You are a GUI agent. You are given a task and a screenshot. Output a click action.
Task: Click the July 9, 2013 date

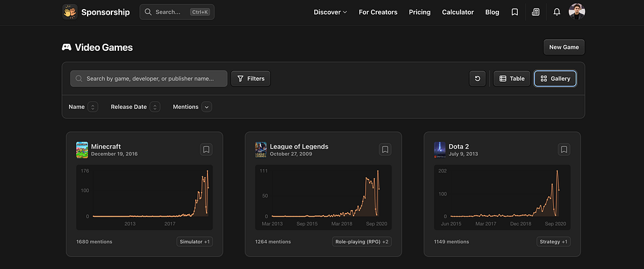pos(463,154)
